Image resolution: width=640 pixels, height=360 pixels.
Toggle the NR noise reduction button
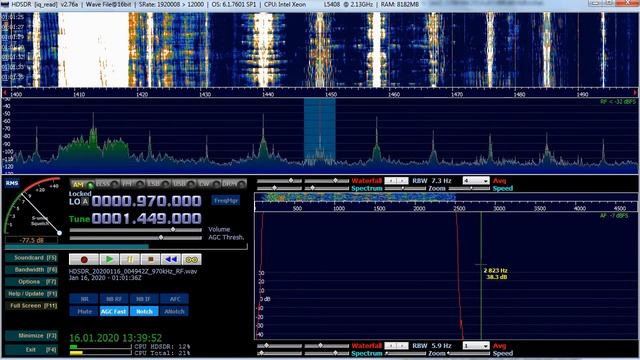(x=84, y=299)
